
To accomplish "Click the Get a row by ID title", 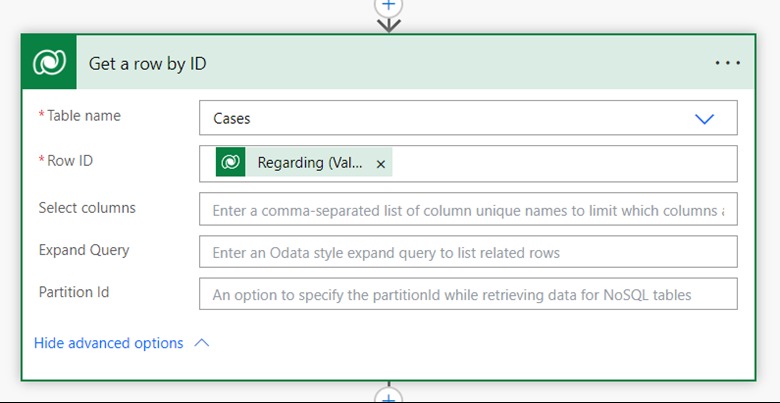I will pos(147,64).
